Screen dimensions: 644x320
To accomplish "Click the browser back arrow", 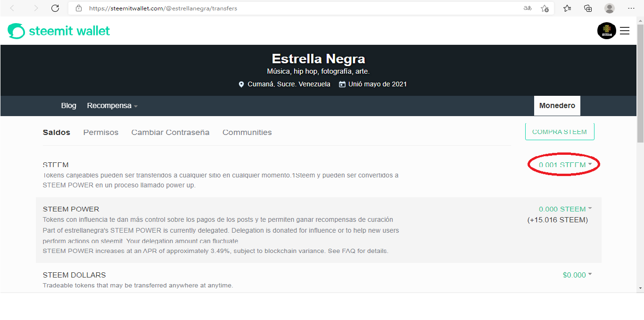I will [12, 8].
